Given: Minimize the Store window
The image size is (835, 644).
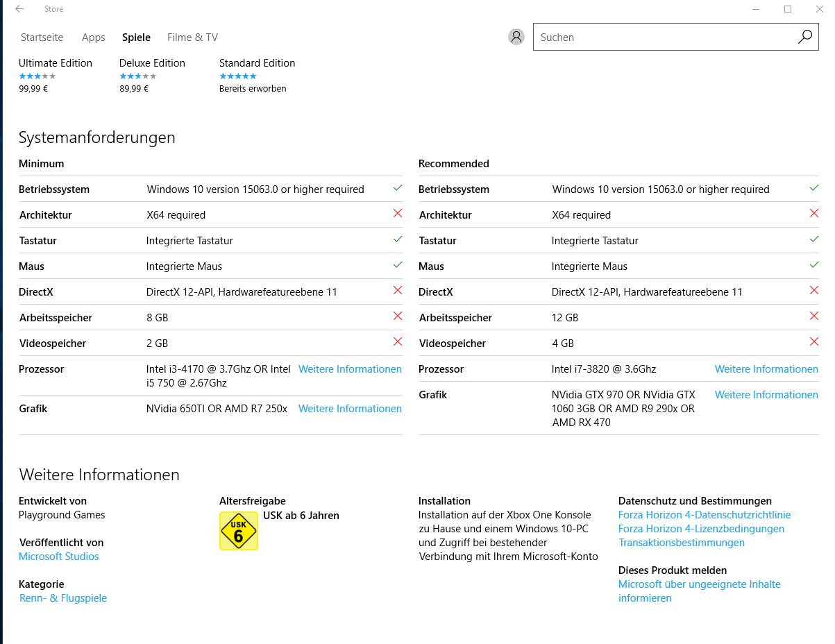Looking at the screenshot, I should [x=756, y=9].
